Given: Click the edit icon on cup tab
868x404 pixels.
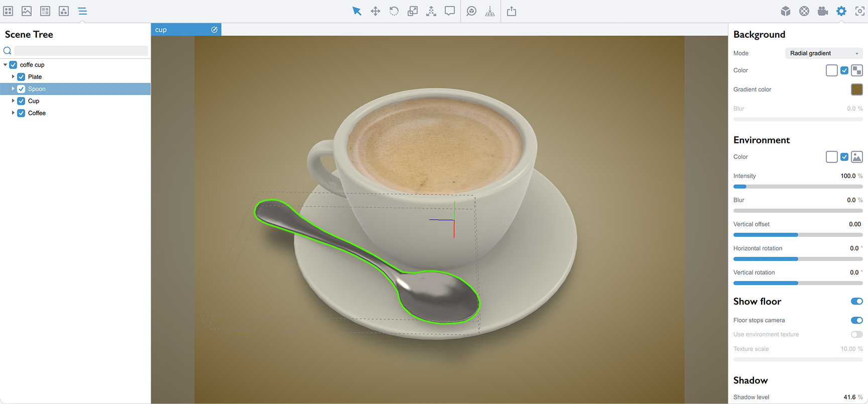Looking at the screenshot, I should tap(214, 30).
